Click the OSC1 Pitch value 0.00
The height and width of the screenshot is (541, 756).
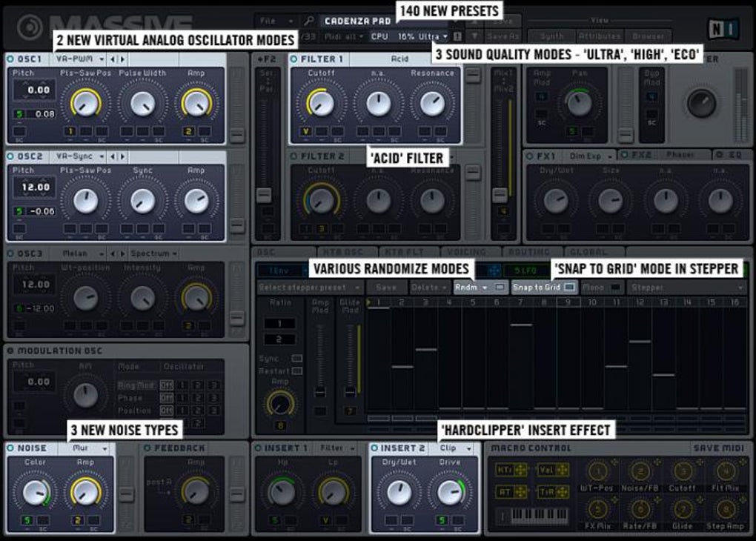coord(35,90)
